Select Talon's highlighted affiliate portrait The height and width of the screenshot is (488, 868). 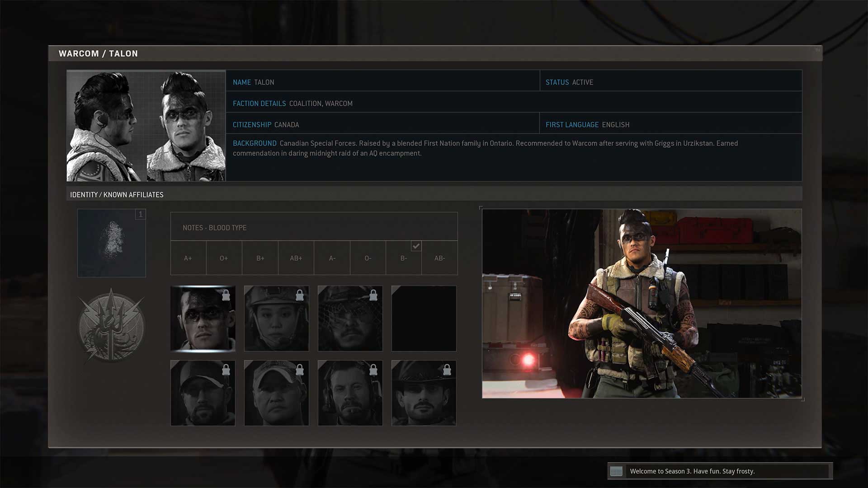[203, 319]
